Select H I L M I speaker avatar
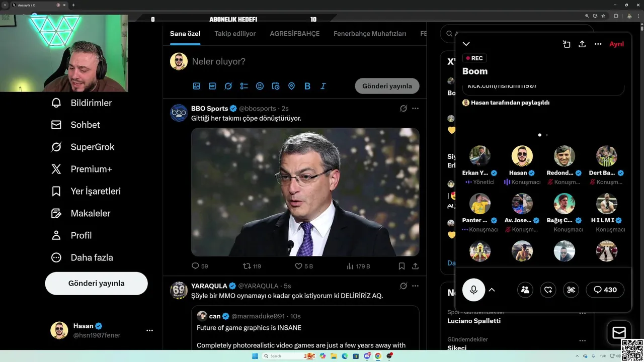644x362 pixels. click(x=607, y=204)
